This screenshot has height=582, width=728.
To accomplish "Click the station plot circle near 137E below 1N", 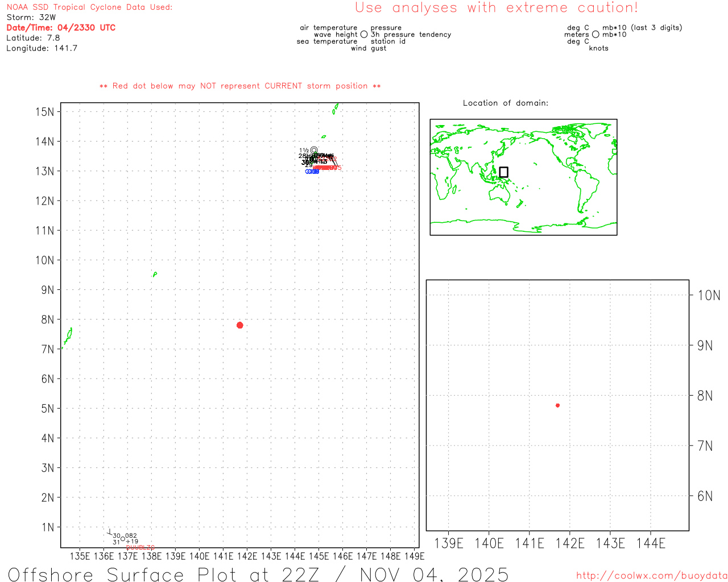I will coord(123,539).
